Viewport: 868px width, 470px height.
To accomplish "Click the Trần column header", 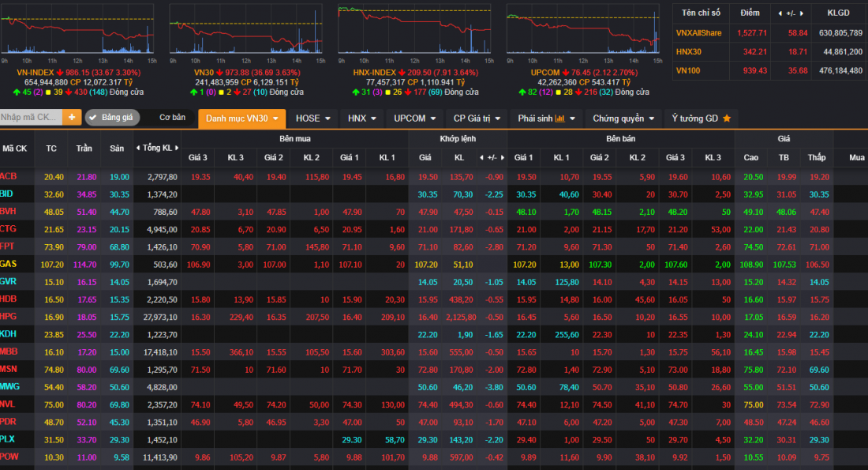I will 84,149.
